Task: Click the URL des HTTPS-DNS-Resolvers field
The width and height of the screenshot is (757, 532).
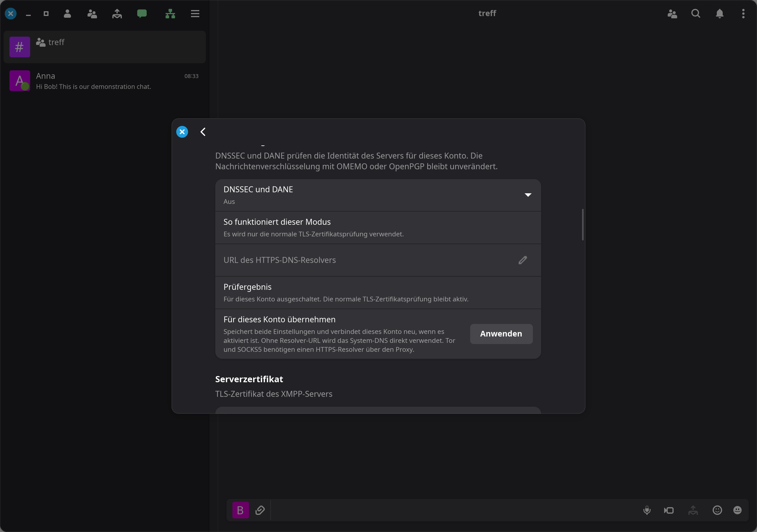Action: pos(378,260)
